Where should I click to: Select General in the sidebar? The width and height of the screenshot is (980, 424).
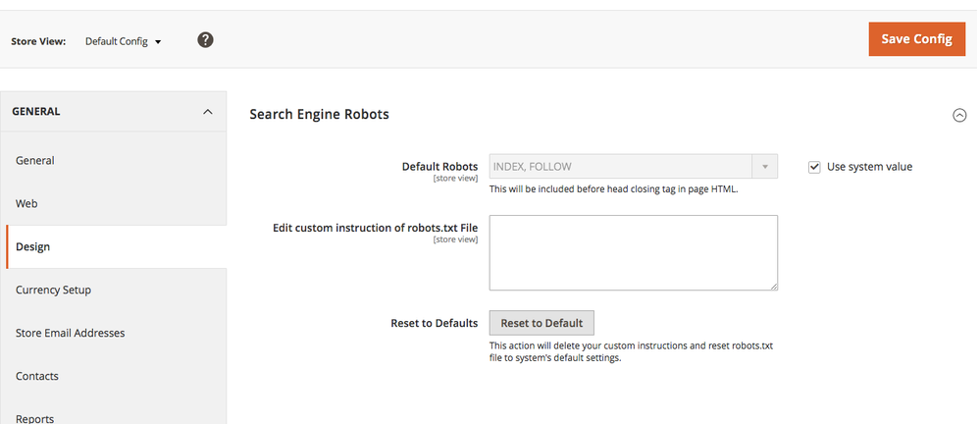pos(35,161)
